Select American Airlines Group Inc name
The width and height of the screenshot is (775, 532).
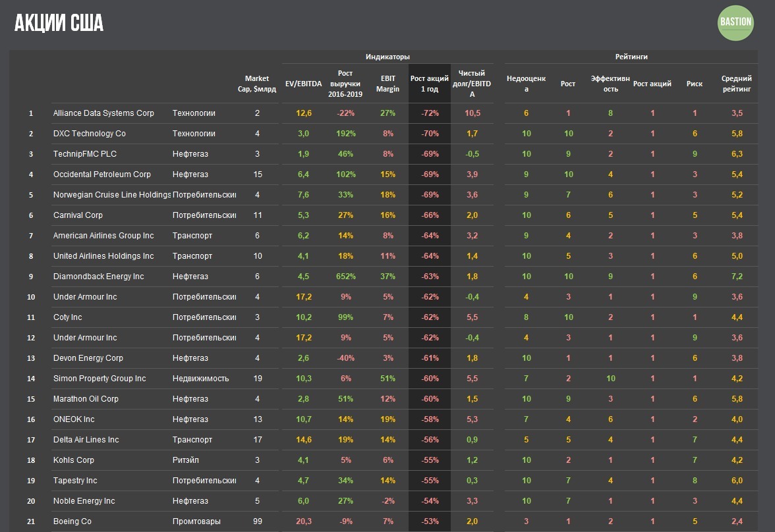click(x=104, y=236)
